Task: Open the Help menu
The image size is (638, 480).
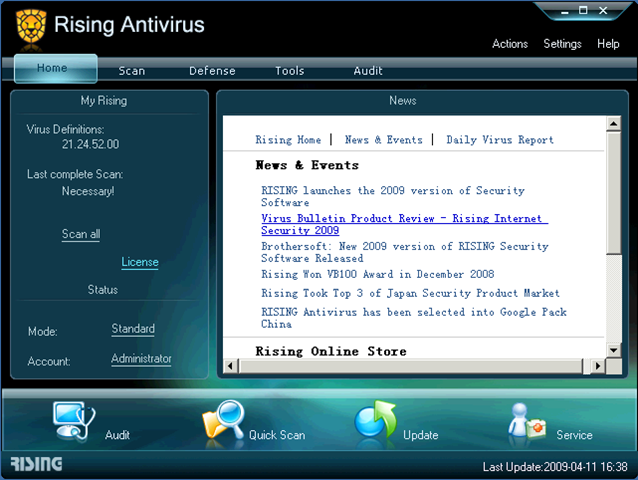Action: coord(608,44)
